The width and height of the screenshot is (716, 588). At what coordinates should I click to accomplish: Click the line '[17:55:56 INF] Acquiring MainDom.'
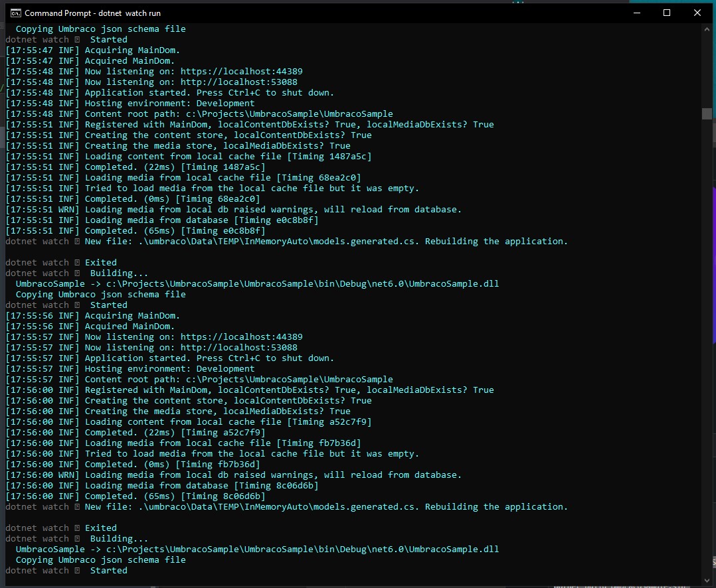coord(93,316)
